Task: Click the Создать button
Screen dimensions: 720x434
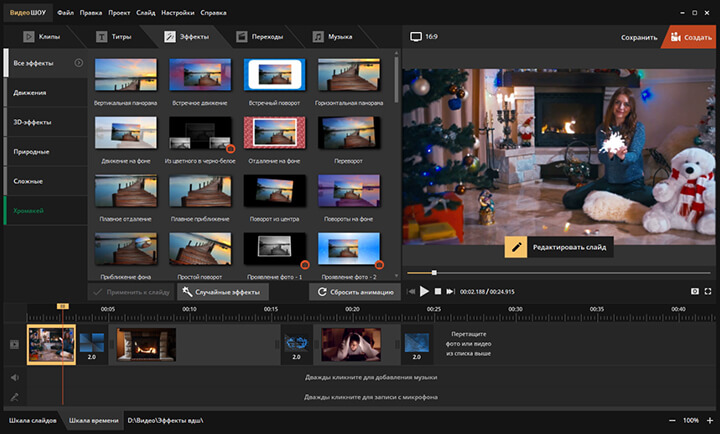Action: click(690, 37)
